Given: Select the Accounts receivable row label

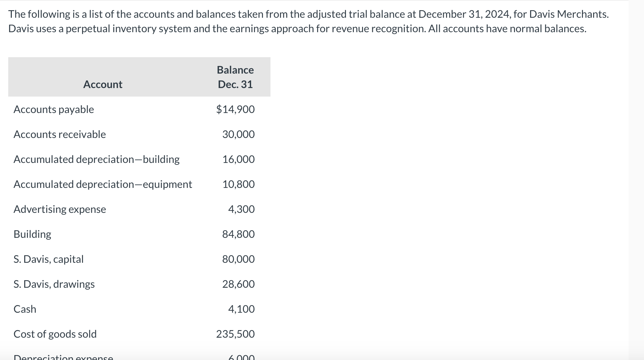Looking at the screenshot, I should [x=59, y=134].
